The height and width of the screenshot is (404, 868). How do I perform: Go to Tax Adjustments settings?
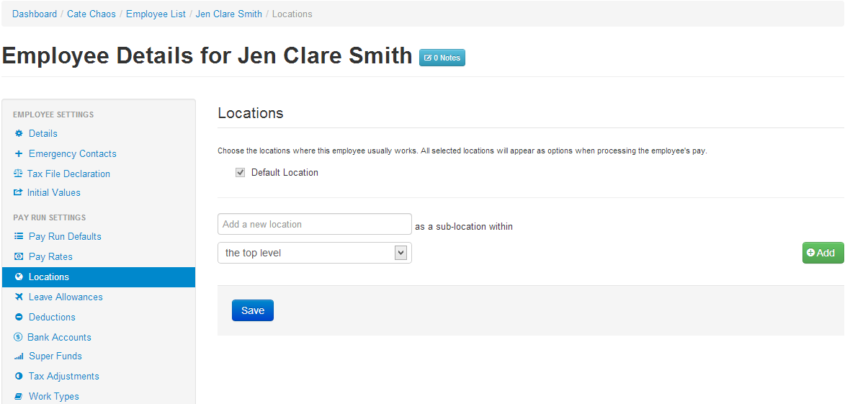coord(64,376)
